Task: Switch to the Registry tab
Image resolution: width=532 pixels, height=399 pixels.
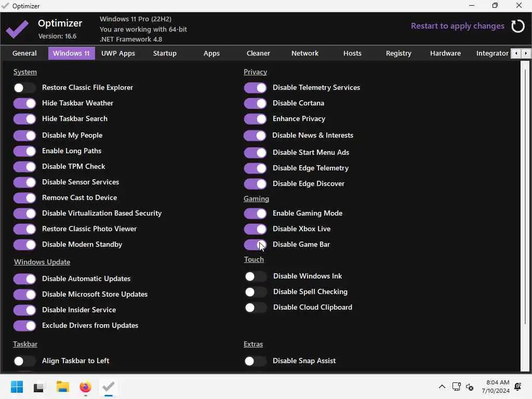Action: (x=398, y=54)
